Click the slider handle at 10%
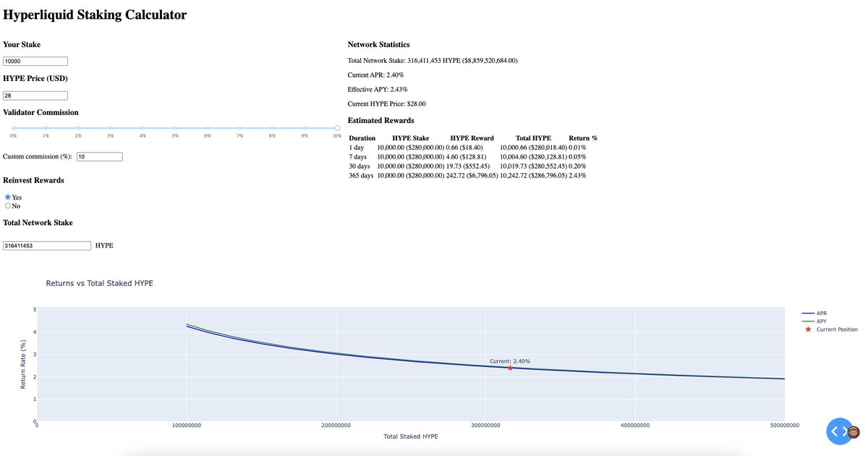868x456 pixels. coord(337,128)
